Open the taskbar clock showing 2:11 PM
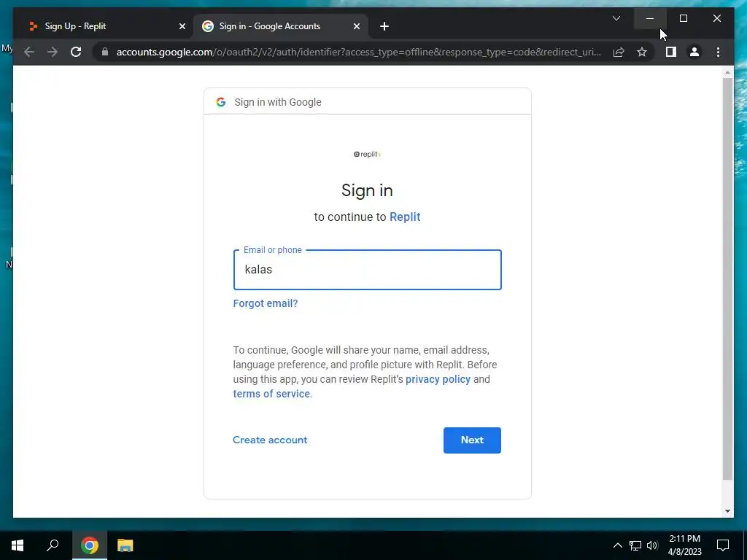Screen dimensions: 747x560 coord(684,545)
